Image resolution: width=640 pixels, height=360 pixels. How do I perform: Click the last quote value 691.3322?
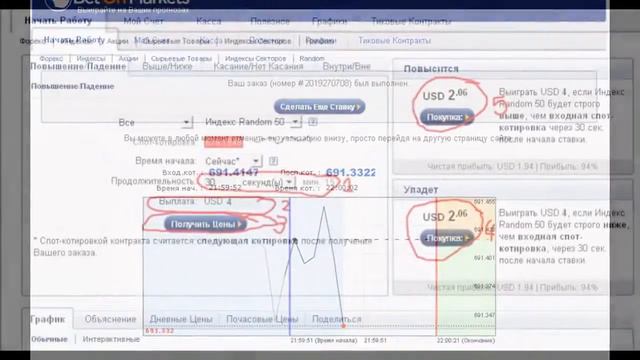[x=351, y=172]
